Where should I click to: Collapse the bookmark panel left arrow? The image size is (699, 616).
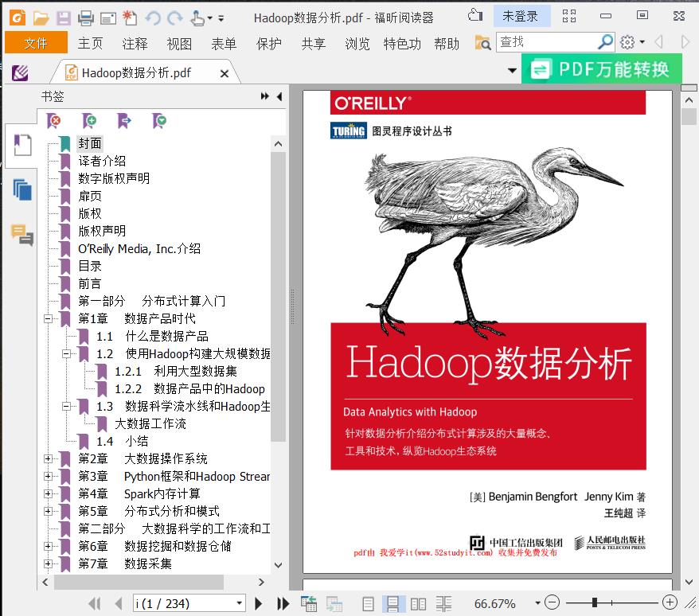279,96
